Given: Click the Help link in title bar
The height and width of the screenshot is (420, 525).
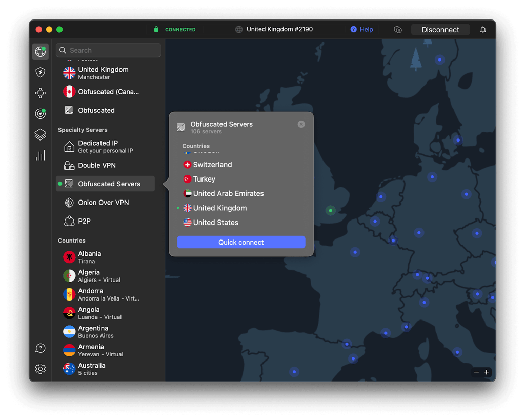Looking at the screenshot, I should [x=361, y=29].
